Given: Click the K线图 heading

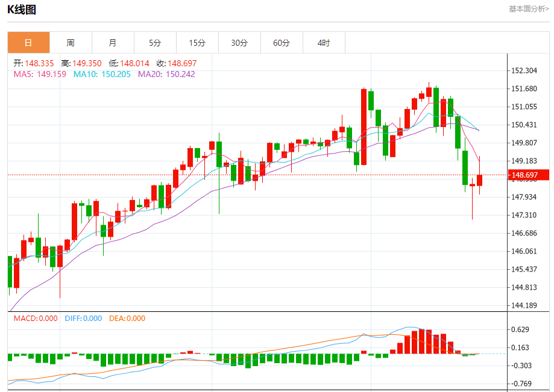Looking at the screenshot, I should [x=22, y=10].
